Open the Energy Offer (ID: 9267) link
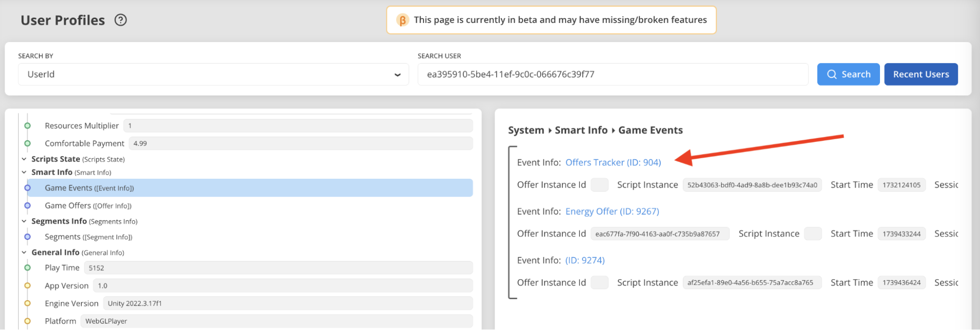Screen dimensions: 980x330 tap(612, 212)
